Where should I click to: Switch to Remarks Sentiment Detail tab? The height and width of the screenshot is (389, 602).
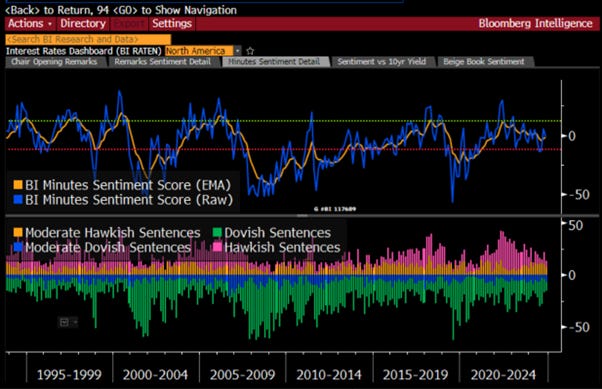pyautogui.click(x=162, y=62)
